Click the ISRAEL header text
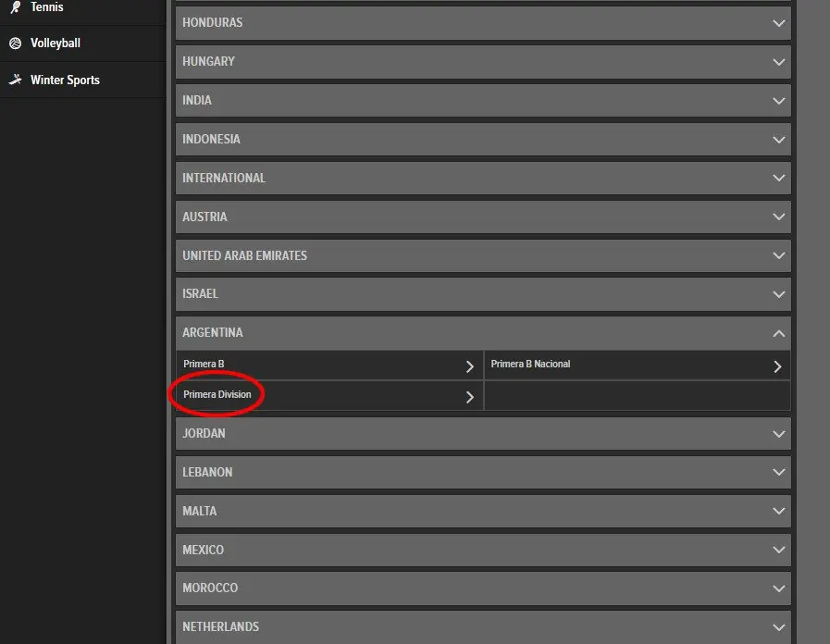This screenshot has height=644, width=830. [200, 293]
